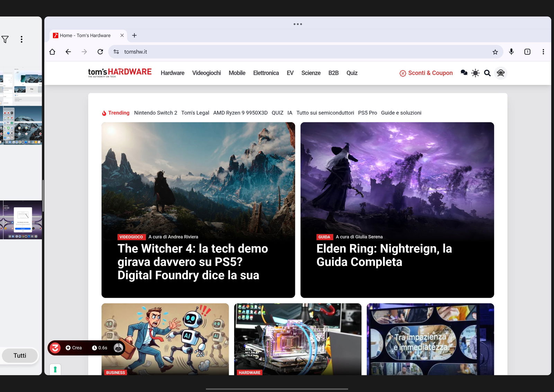This screenshot has width=554, height=392.
Task: Open new tab with plus icon
Action: click(134, 35)
